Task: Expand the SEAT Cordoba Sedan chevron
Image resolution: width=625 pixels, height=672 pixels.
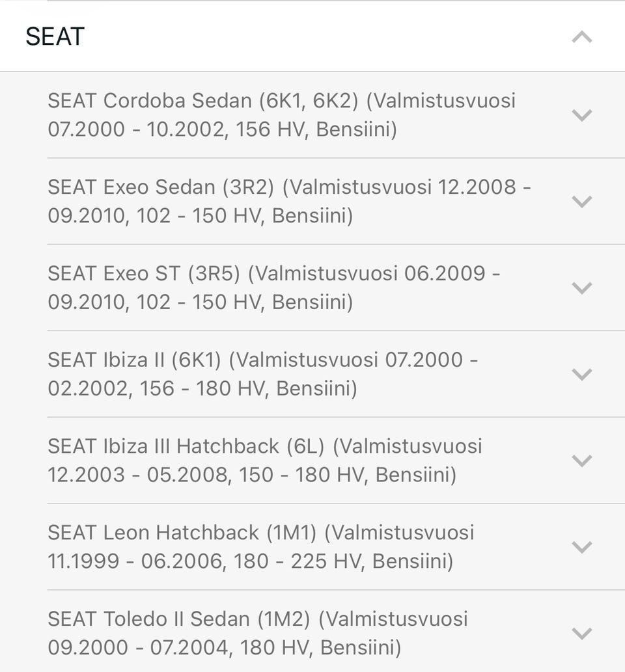Action: tap(581, 115)
